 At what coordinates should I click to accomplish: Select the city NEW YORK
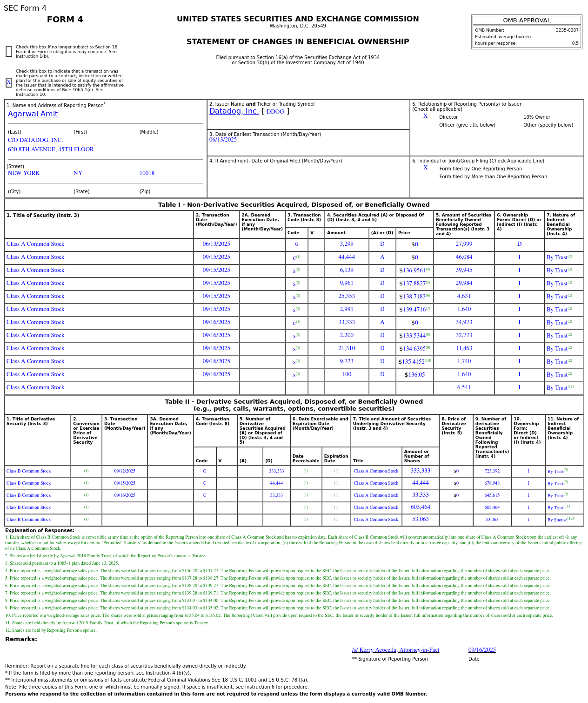(24, 173)
